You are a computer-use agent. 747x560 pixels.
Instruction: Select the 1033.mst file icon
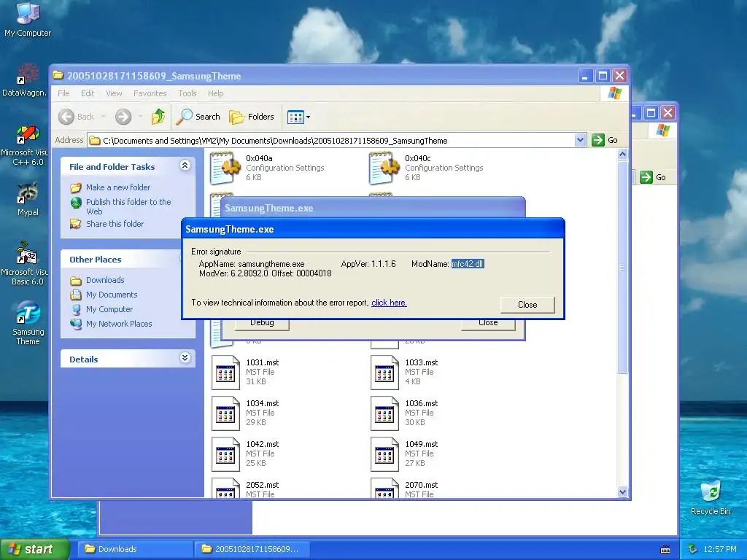(x=384, y=373)
